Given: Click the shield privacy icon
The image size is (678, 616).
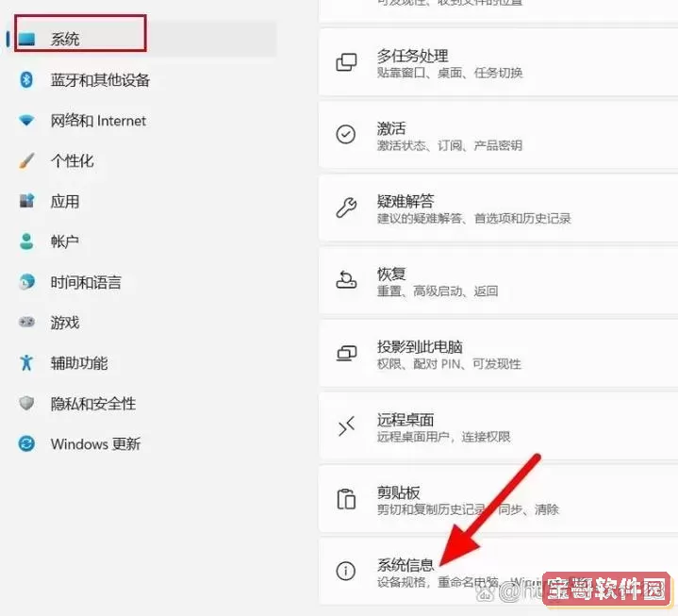Looking at the screenshot, I should point(26,403).
